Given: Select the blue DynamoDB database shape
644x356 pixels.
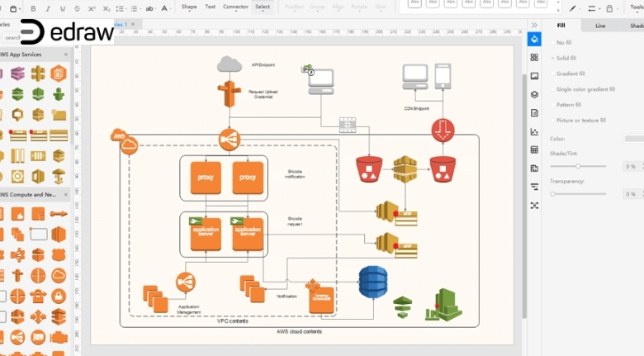Looking at the screenshot, I should [373, 282].
